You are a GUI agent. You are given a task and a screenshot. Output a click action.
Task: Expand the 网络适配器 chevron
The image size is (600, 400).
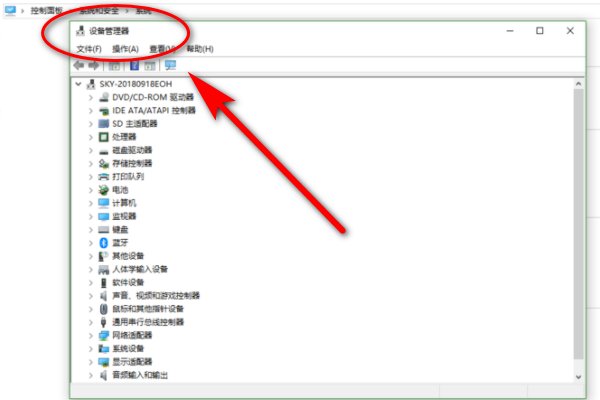click(x=91, y=335)
